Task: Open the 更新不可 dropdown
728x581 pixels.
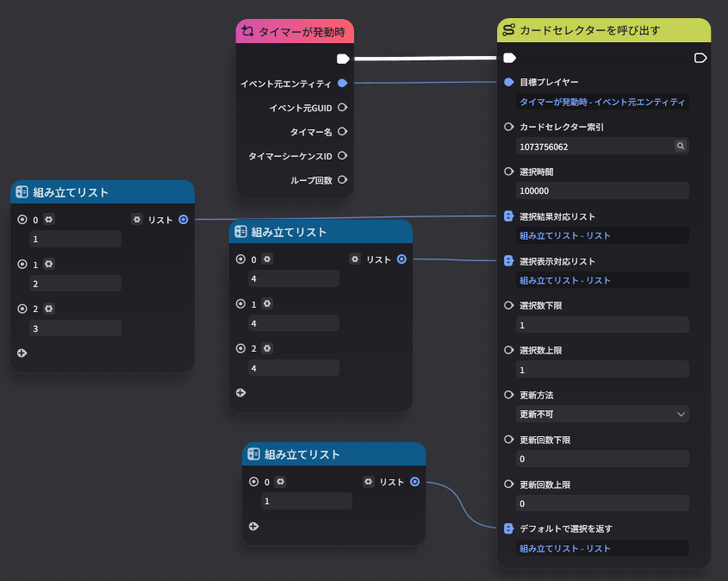Action: click(602, 414)
